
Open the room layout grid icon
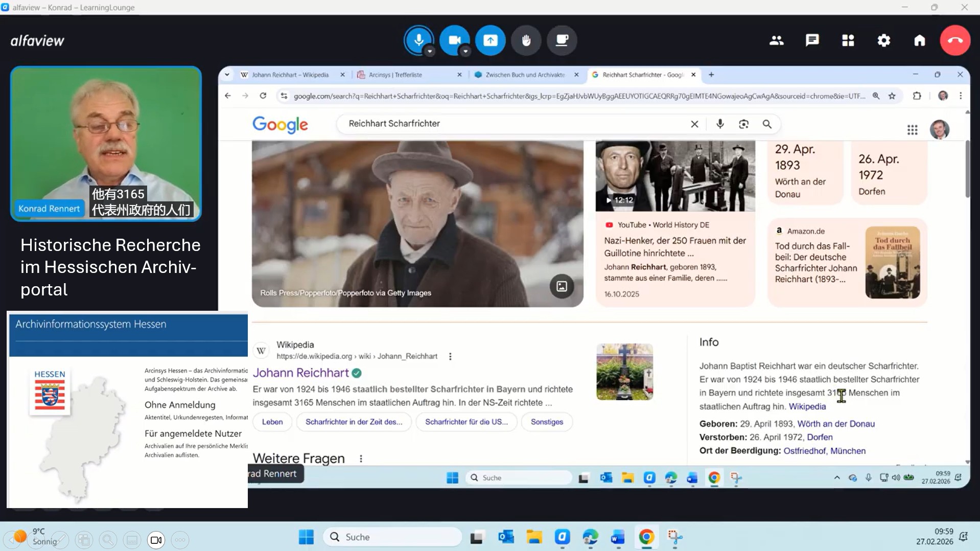click(x=848, y=40)
